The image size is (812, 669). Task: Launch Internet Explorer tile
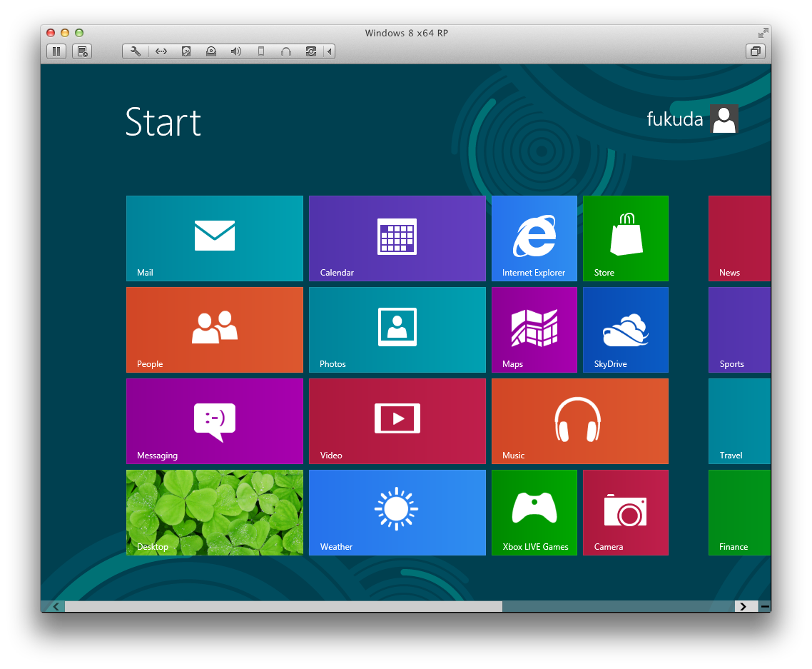click(534, 238)
